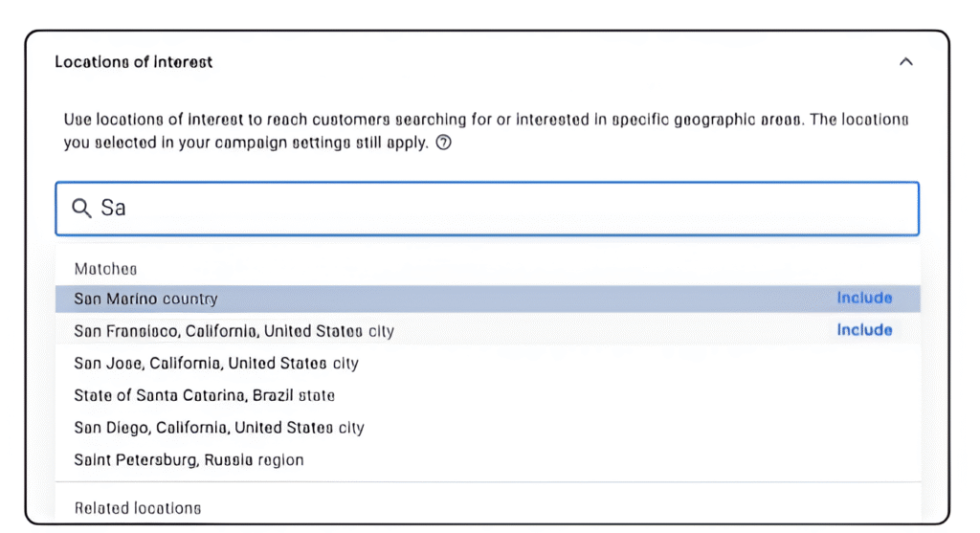980x533 pixels.
Task: Select San Francisco, California suggestion
Action: click(x=487, y=330)
